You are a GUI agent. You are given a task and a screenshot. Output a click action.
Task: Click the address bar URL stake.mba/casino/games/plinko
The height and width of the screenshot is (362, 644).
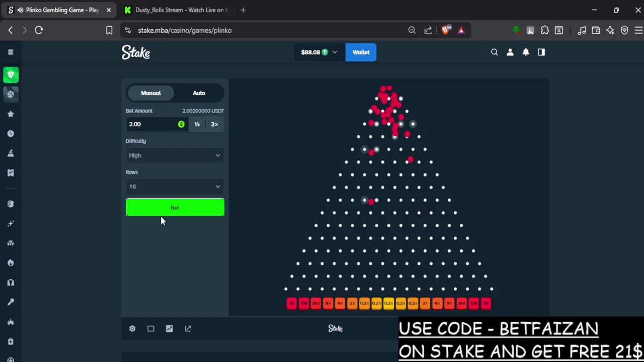point(185,30)
